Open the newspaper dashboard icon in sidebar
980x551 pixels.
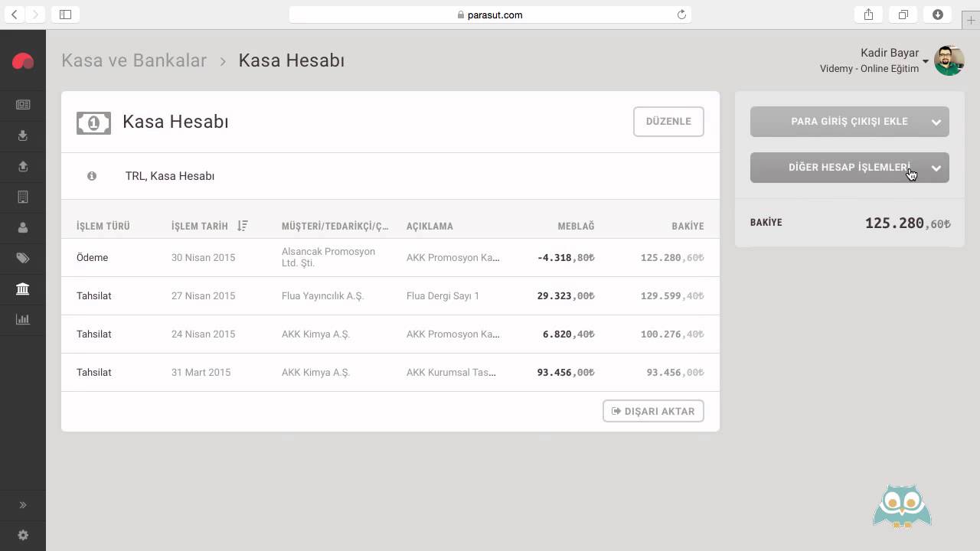(23, 105)
